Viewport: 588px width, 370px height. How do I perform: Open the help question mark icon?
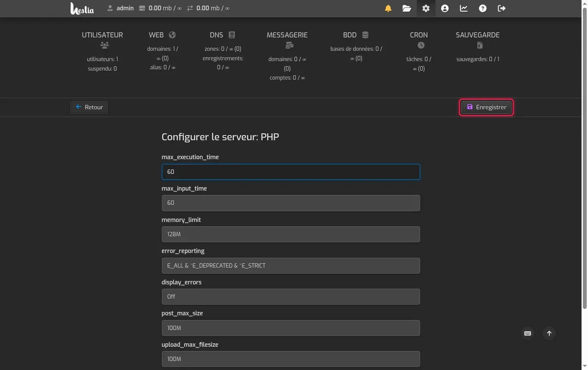pos(483,8)
